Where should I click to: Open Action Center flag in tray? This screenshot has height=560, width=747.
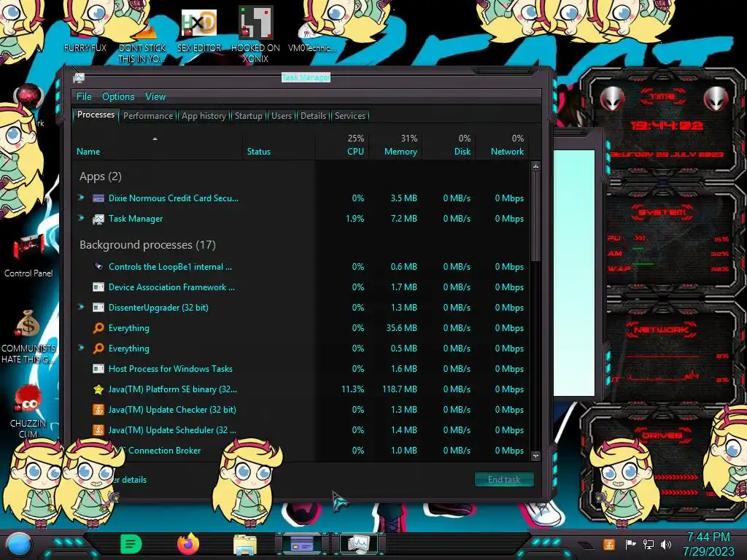(630, 544)
